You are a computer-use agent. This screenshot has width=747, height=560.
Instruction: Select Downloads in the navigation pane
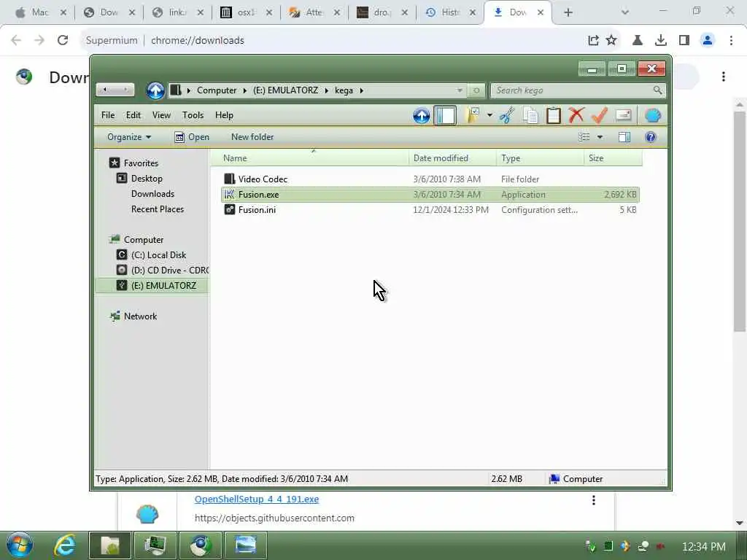coord(152,194)
